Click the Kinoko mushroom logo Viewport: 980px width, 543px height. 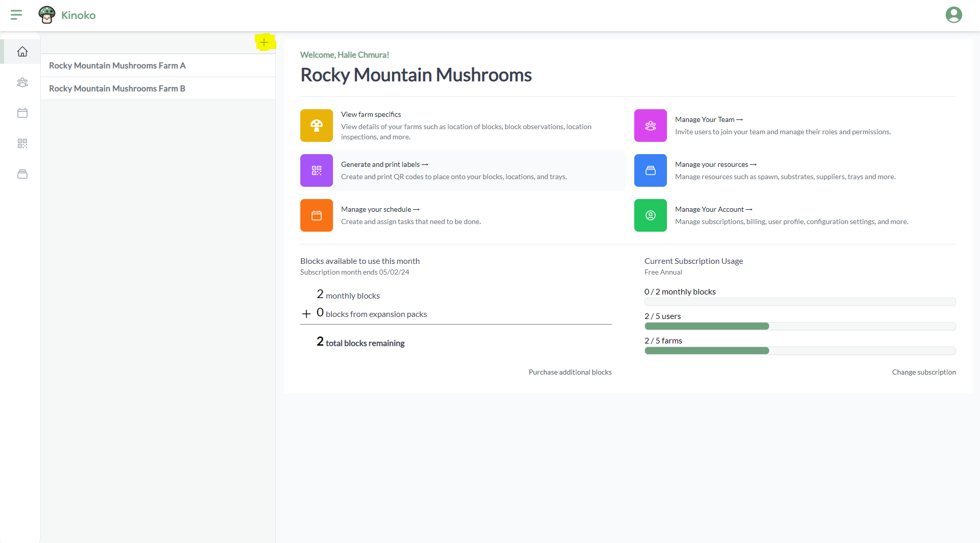click(47, 15)
